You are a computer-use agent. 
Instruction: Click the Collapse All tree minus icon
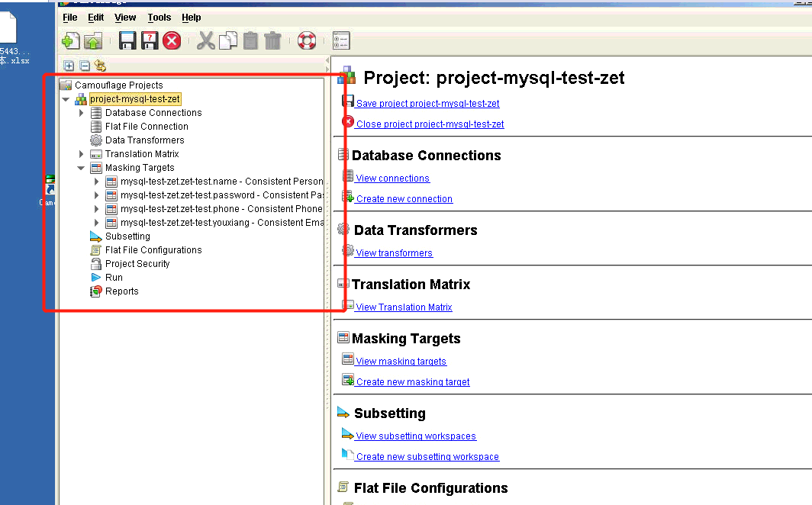85,66
